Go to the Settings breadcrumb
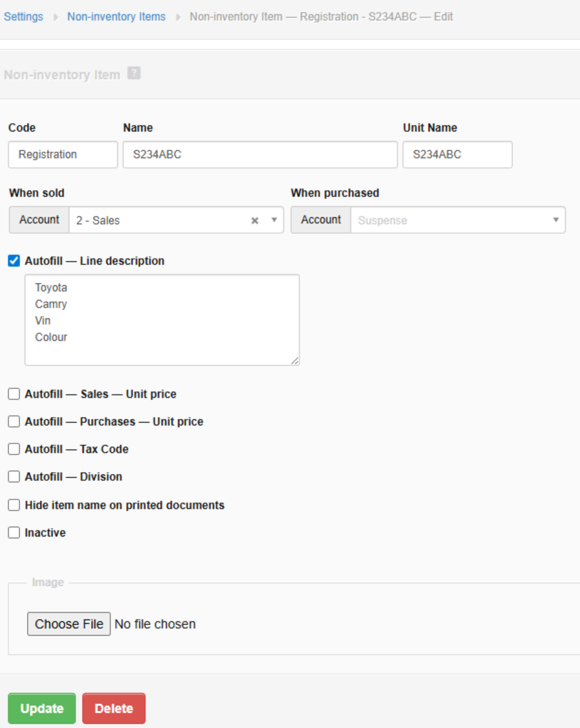Image resolution: width=580 pixels, height=728 pixels. point(23,17)
